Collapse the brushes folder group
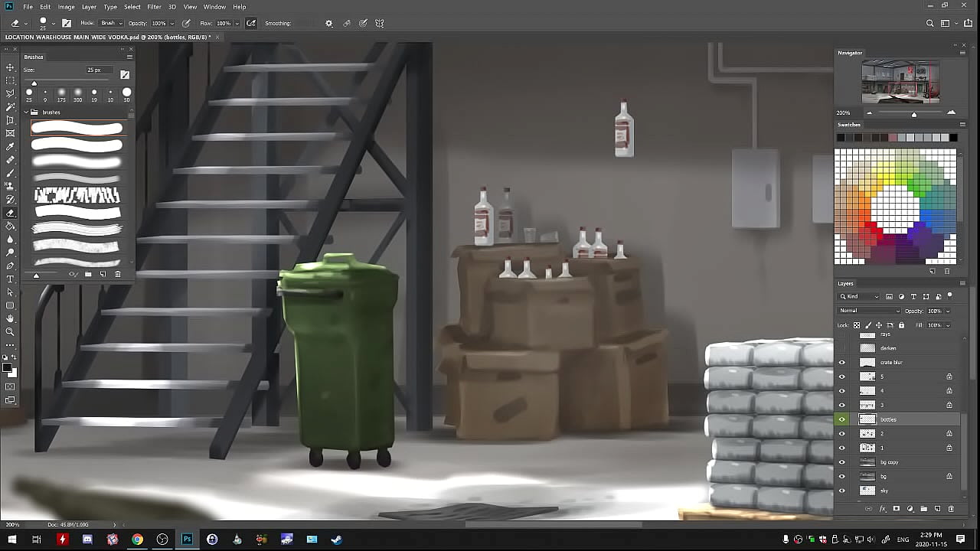Screen dimensions: 980x551 pos(26,112)
